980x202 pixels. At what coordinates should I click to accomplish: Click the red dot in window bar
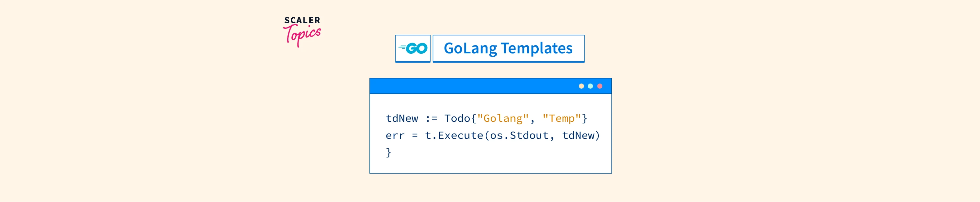click(x=599, y=86)
